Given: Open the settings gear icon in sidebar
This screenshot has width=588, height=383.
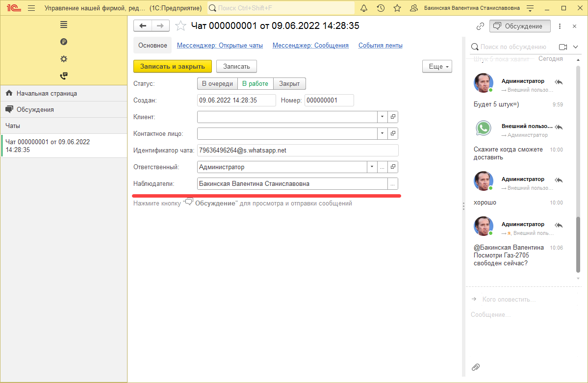Looking at the screenshot, I should (64, 59).
